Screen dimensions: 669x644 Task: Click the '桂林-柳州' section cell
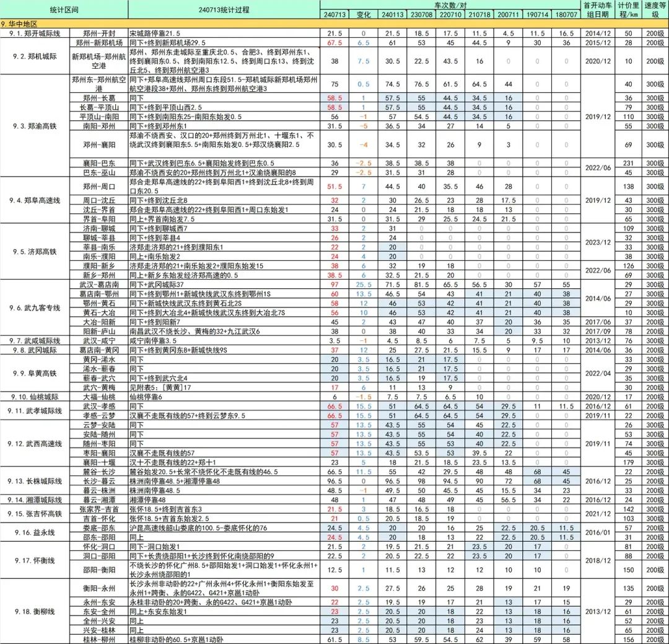click(99, 639)
